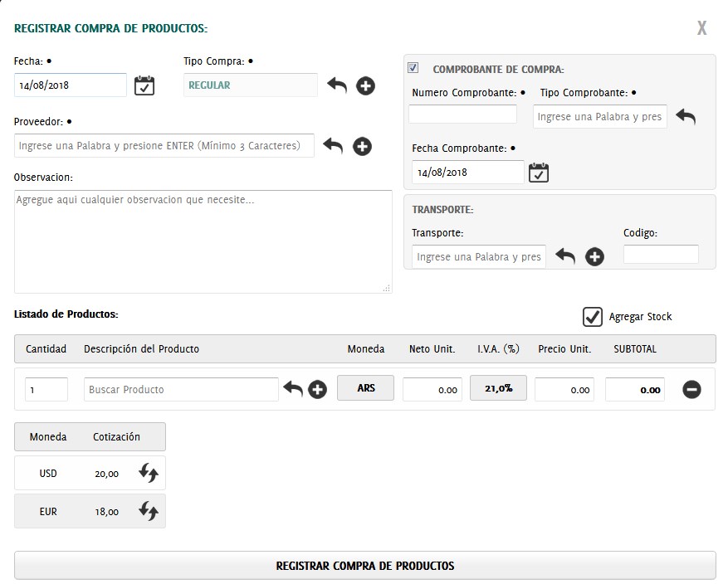Add a new Proveedor with plus icon
The image size is (728, 584).
(362, 147)
